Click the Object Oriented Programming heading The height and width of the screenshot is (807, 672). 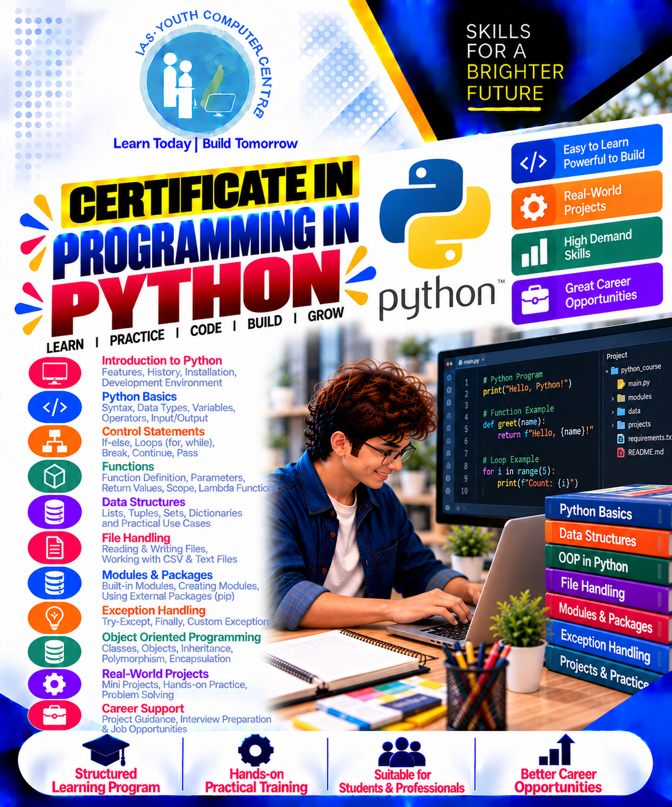181,637
